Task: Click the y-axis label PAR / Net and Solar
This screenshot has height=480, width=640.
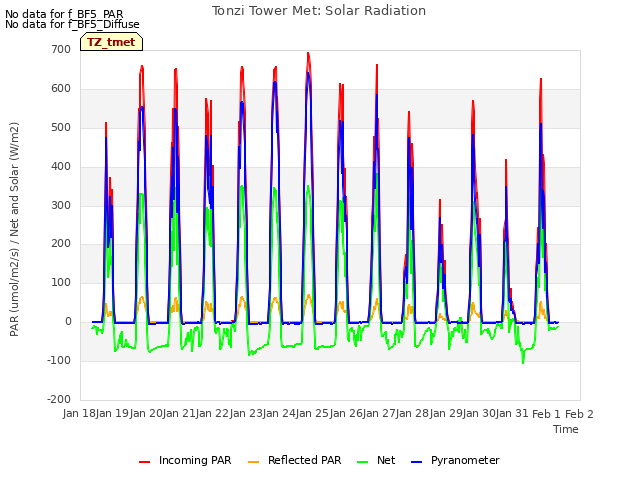Action: pos(14,229)
